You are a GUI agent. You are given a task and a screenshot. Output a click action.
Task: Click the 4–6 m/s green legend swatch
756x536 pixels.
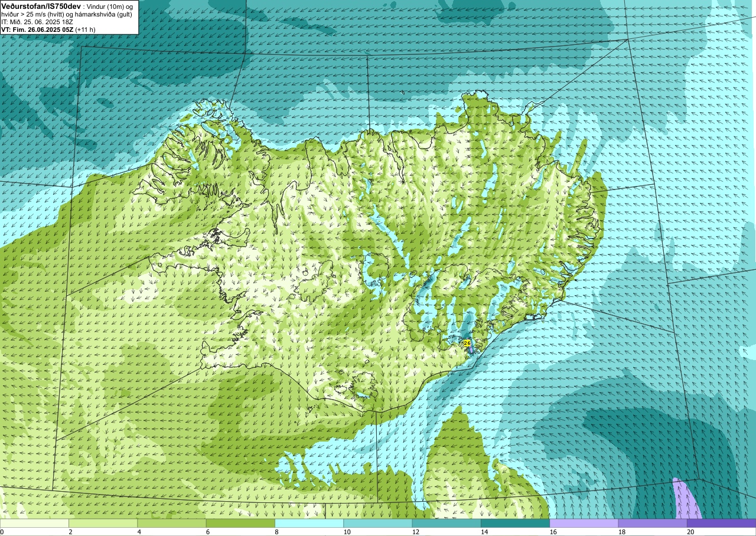tap(172, 523)
